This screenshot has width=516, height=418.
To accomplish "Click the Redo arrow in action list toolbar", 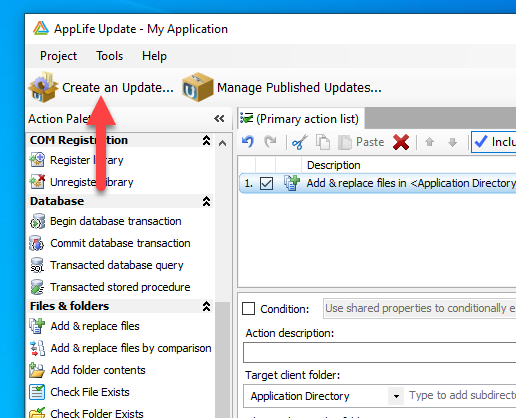I will (270, 142).
